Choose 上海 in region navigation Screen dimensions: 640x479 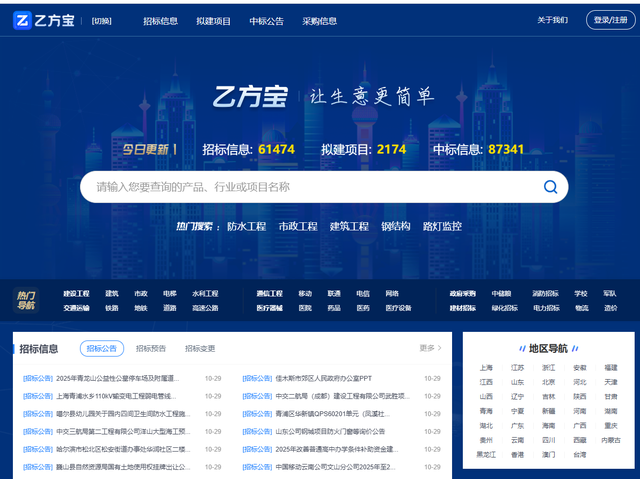point(486,368)
